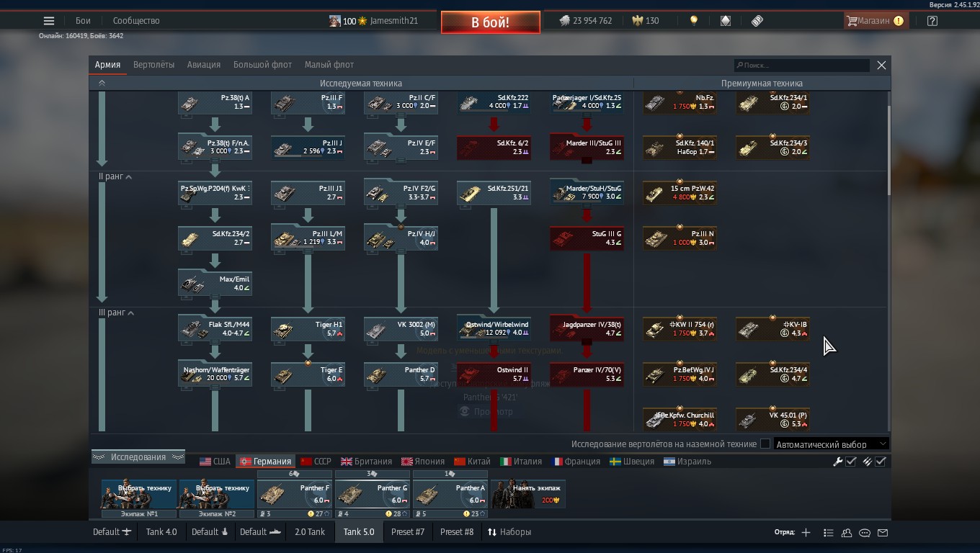980x553 pixels.
Task: Open the wrench settings icon beside checkboxes
Action: point(837,462)
